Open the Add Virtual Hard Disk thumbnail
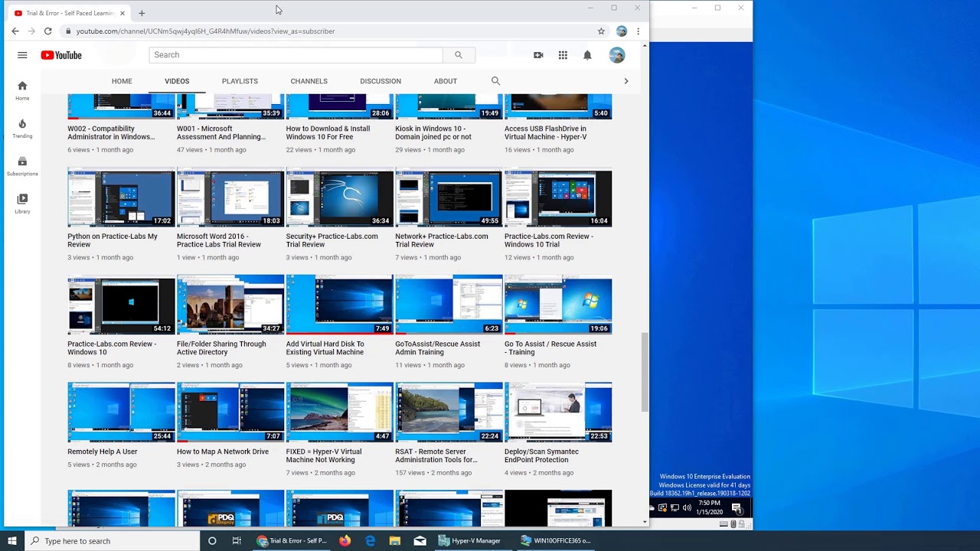The image size is (980, 551). [340, 305]
